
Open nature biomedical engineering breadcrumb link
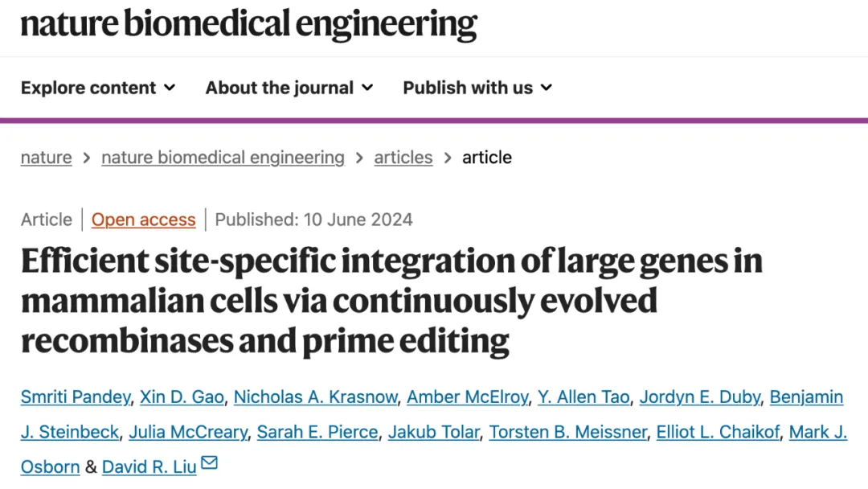(223, 158)
